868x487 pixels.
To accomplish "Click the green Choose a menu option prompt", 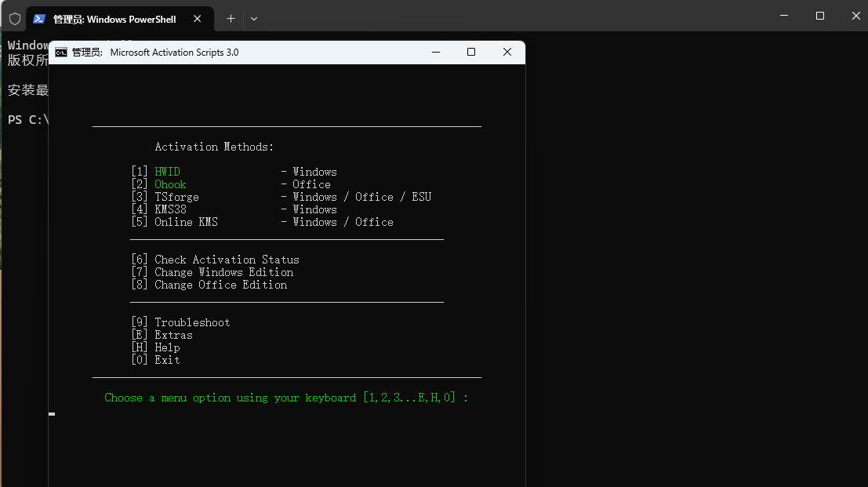I will click(286, 398).
